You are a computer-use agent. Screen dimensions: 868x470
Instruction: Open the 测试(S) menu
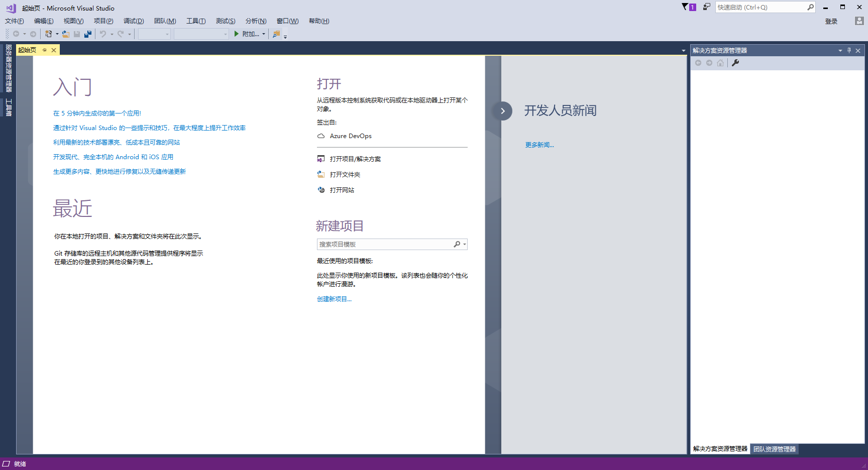(226, 21)
